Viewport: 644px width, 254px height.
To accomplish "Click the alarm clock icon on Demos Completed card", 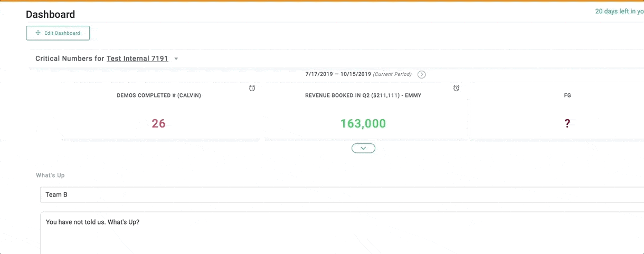I will (252, 88).
